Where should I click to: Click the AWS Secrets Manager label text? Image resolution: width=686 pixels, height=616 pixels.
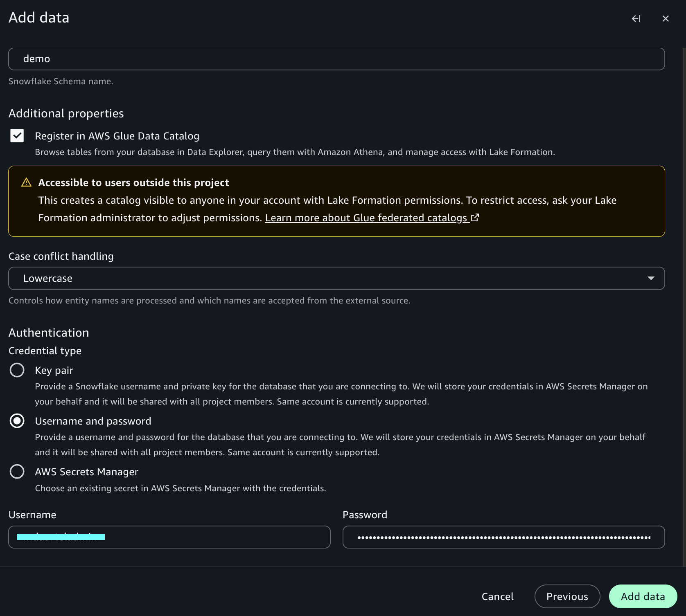[x=87, y=472]
